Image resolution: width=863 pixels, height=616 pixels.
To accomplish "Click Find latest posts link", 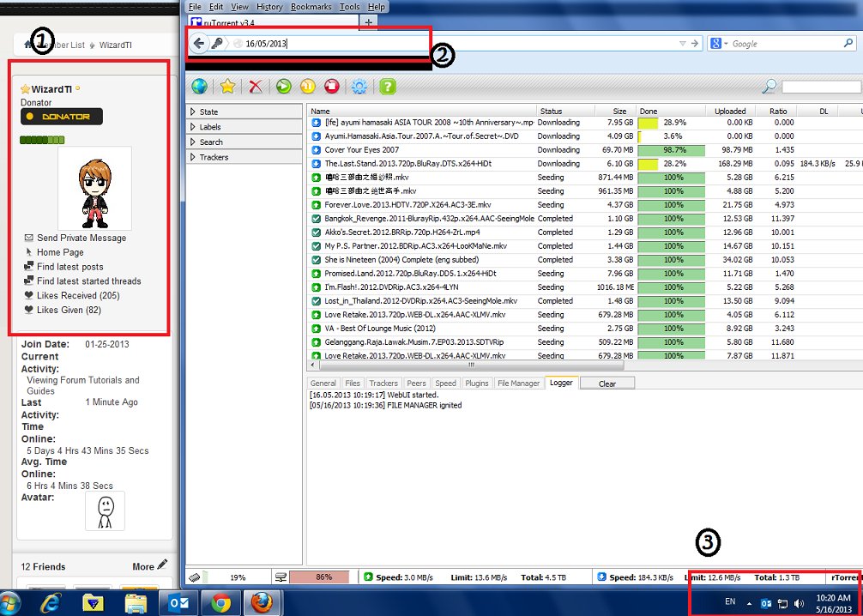I will coord(69,267).
